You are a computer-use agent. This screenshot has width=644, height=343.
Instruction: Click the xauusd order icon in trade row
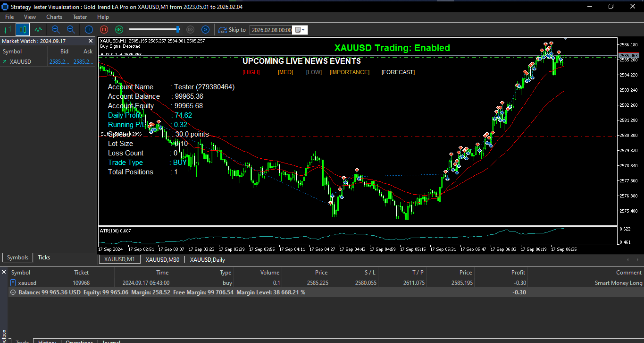(13, 283)
